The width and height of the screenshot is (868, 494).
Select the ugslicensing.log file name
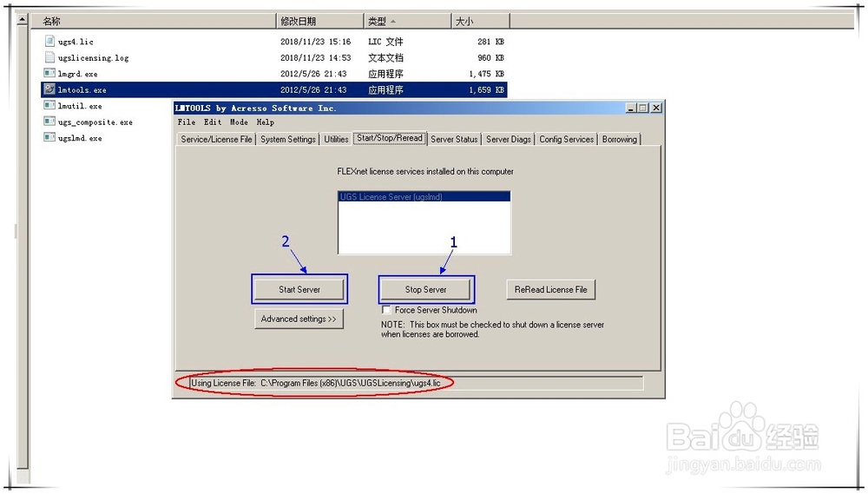pyautogui.click(x=93, y=57)
